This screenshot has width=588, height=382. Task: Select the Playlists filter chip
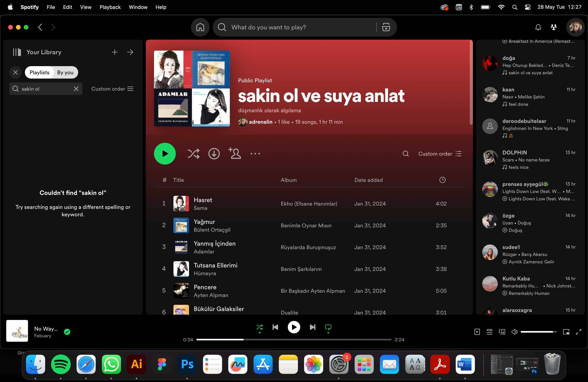click(x=39, y=72)
